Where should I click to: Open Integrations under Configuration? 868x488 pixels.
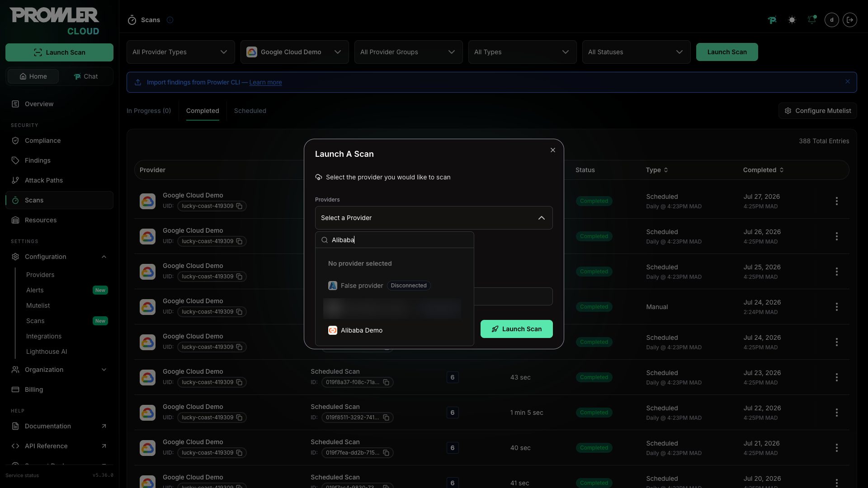tap(44, 336)
